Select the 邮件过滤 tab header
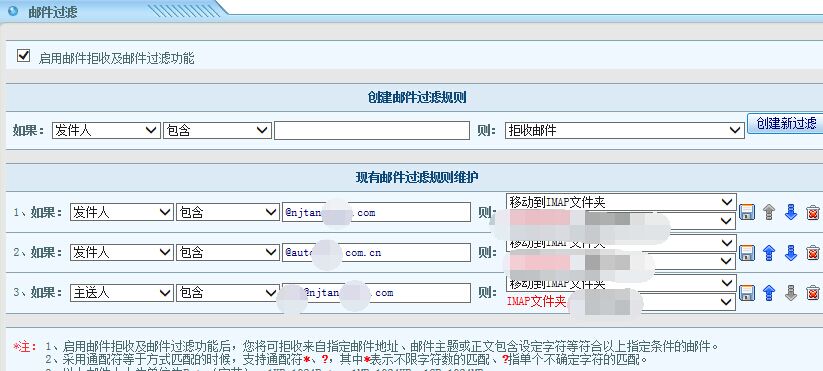 (52, 12)
